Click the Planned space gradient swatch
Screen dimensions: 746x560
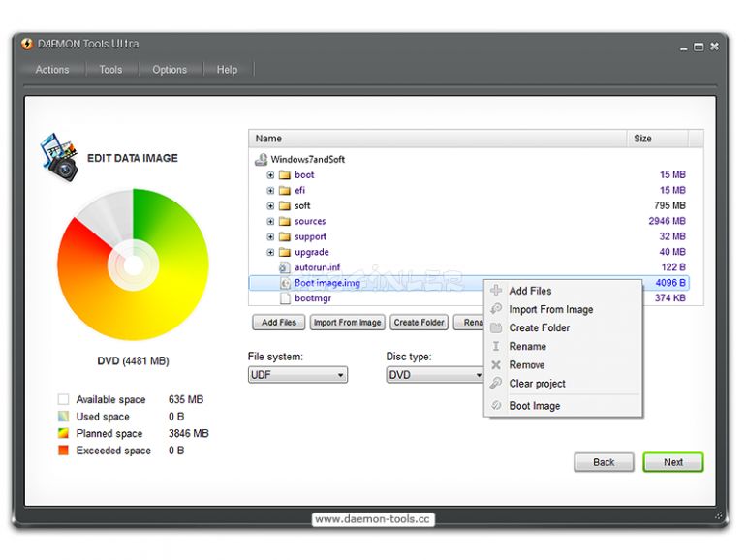tap(63, 433)
